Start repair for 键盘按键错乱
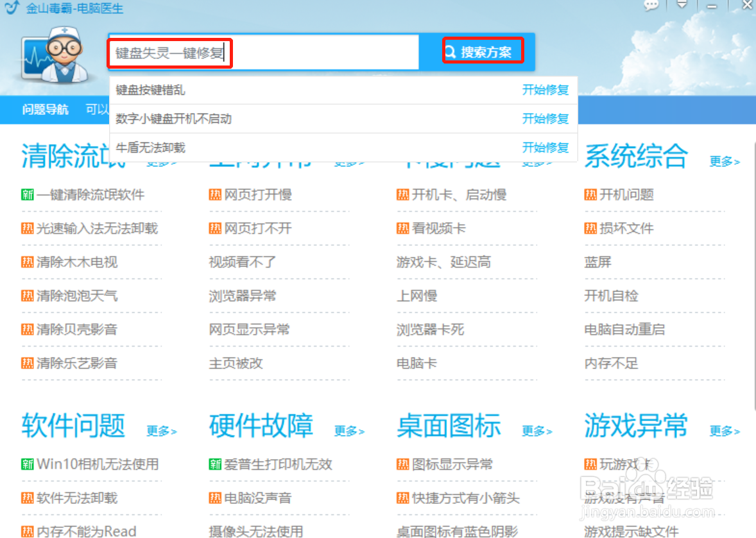Screen dimensions: 756x538 click(546, 90)
